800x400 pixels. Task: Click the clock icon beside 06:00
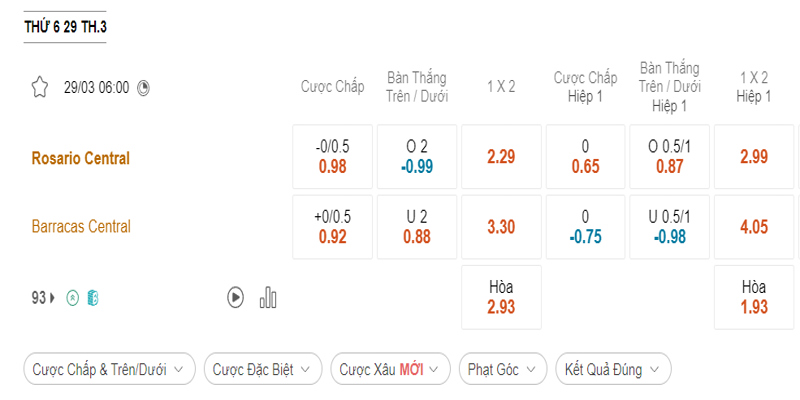tap(144, 87)
